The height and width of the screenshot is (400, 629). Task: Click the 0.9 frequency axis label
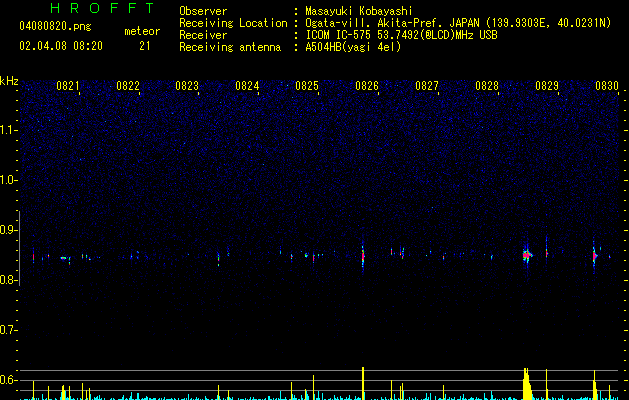pyautogui.click(x=8, y=230)
